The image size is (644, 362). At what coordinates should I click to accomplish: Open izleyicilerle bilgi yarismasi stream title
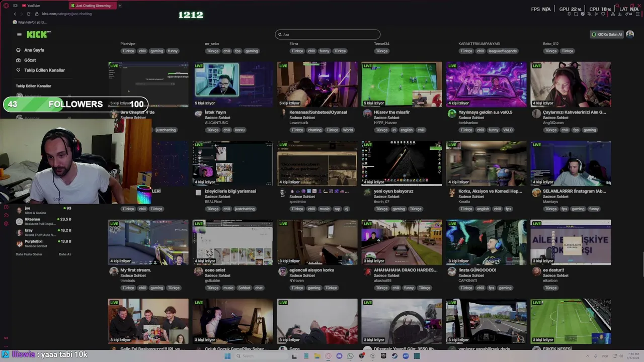(x=230, y=192)
